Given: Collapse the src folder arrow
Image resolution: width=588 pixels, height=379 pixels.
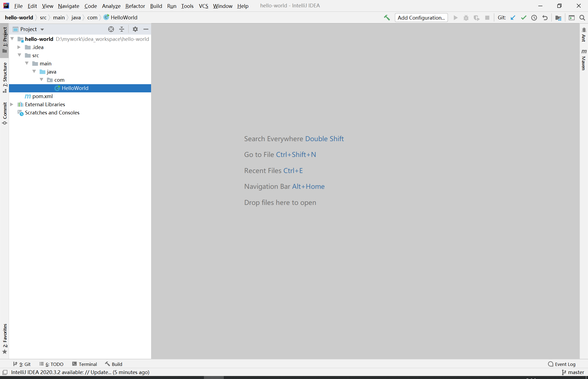Looking at the screenshot, I should click(20, 55).
